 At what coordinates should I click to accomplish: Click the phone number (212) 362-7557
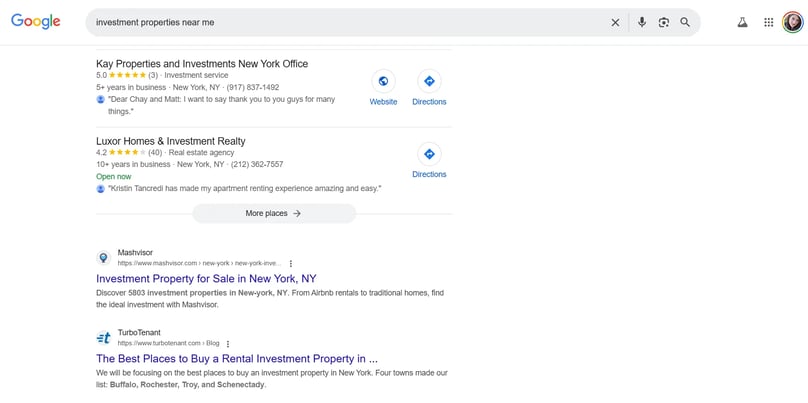(257, 164)
